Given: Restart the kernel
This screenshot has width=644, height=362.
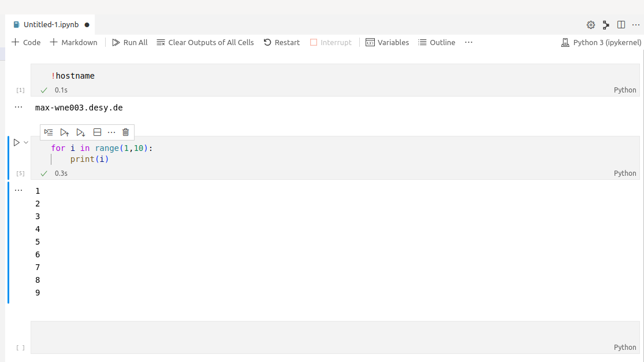Looking at the screenshot, I should click(x=282, y=42).
